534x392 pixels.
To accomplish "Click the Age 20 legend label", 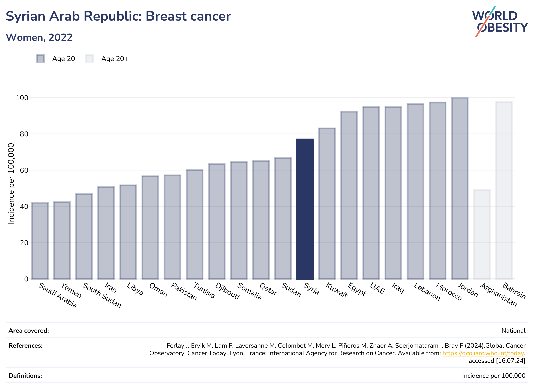I will (x=64, y=59).
